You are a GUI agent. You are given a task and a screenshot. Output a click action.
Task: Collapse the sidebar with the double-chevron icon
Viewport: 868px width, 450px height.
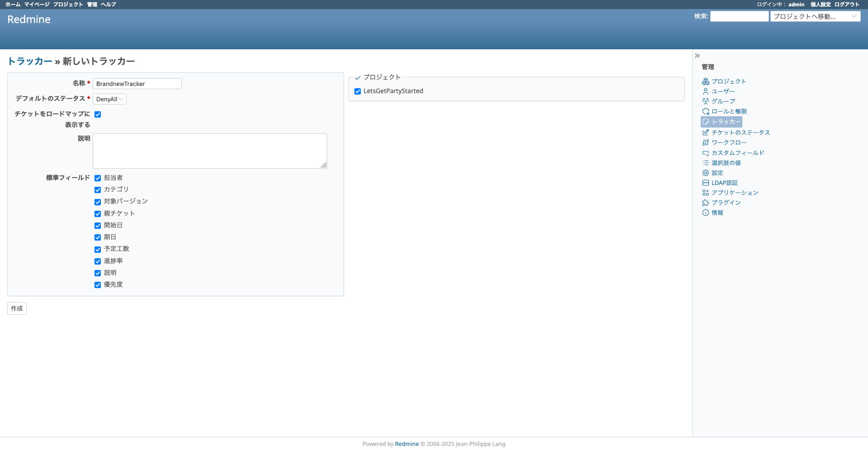point(697,56)
